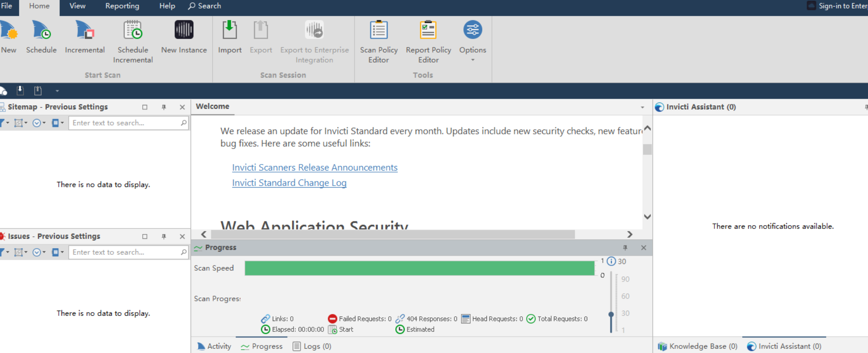This screenshot has width=868, height=353.
Task: Click the quick access import icon
Action: pos(20,90)
